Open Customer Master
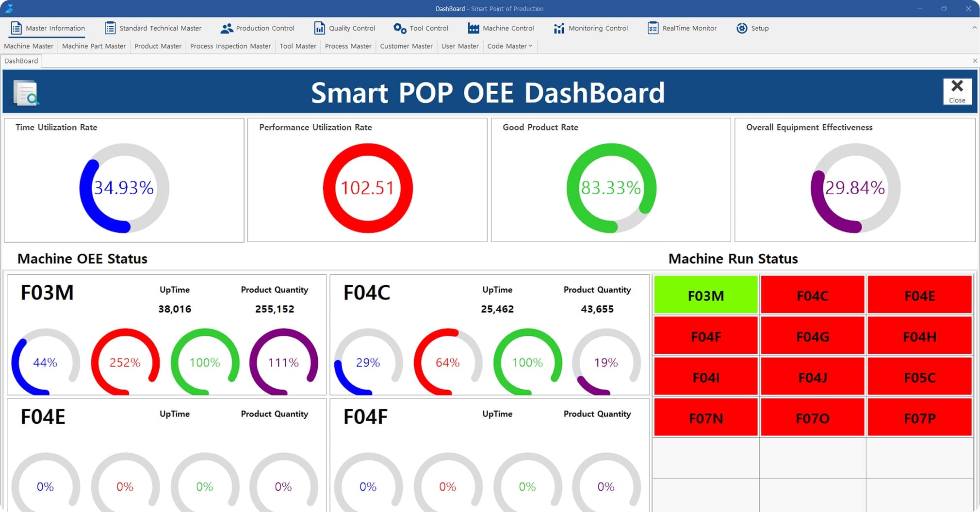 pyautogui.click(x=406, y=46)
